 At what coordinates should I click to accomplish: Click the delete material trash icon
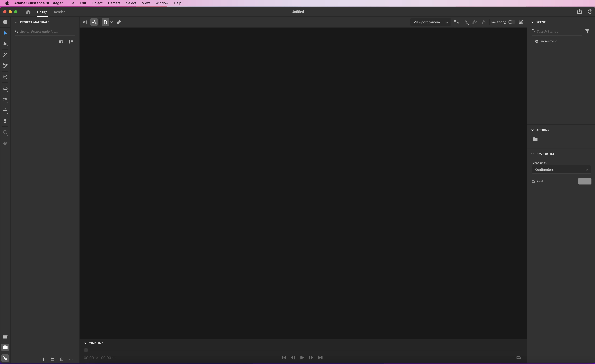62,359
